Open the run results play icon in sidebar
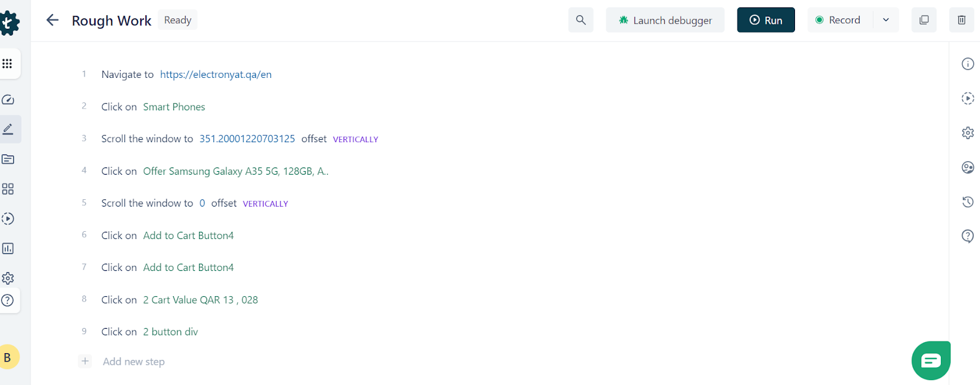This screenshot has width=980, height=385. [x=8, y=219]
